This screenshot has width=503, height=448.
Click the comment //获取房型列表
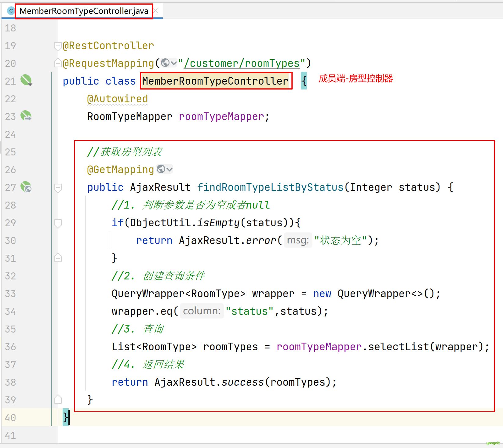(x=125, y=152)
